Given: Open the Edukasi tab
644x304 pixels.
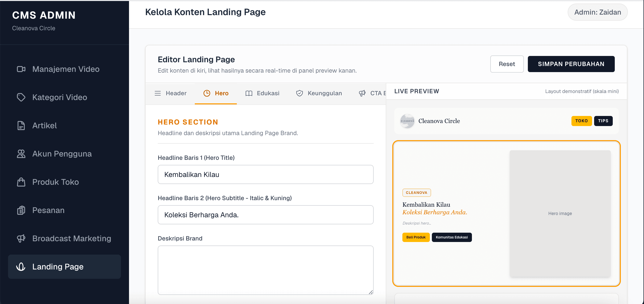Looking at the screenshot, I should 262,93.
